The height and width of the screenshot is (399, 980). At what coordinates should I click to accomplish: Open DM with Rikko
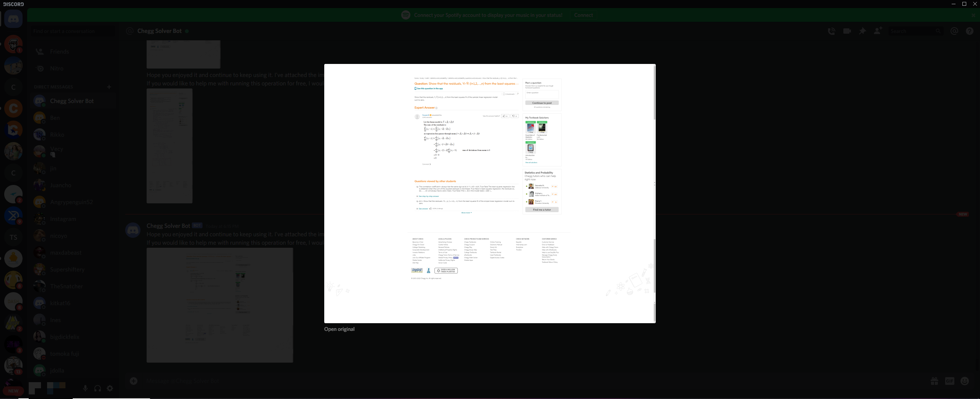click(x=73, y=135)
